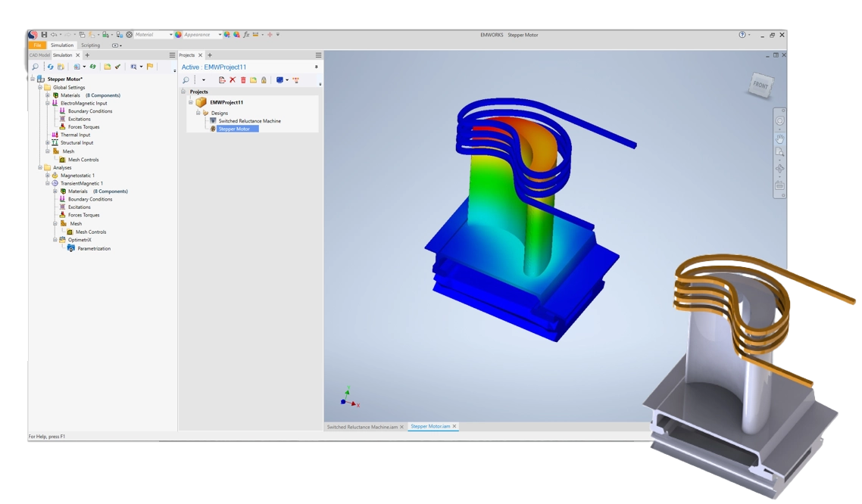The width and height of the screenshot is (862, 504).
Task: Click the red X delete icon in Projects toolbar
Action: (233, 80)
